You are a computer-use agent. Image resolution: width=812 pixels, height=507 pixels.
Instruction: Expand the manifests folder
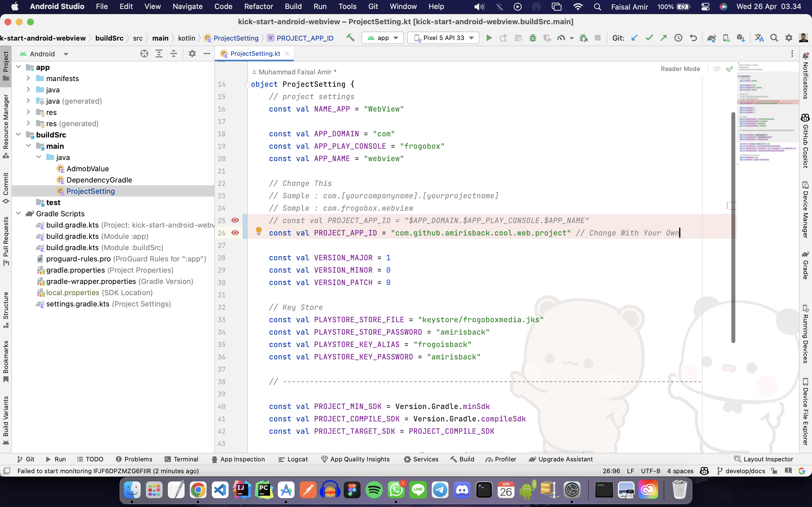tap(28, 79)
